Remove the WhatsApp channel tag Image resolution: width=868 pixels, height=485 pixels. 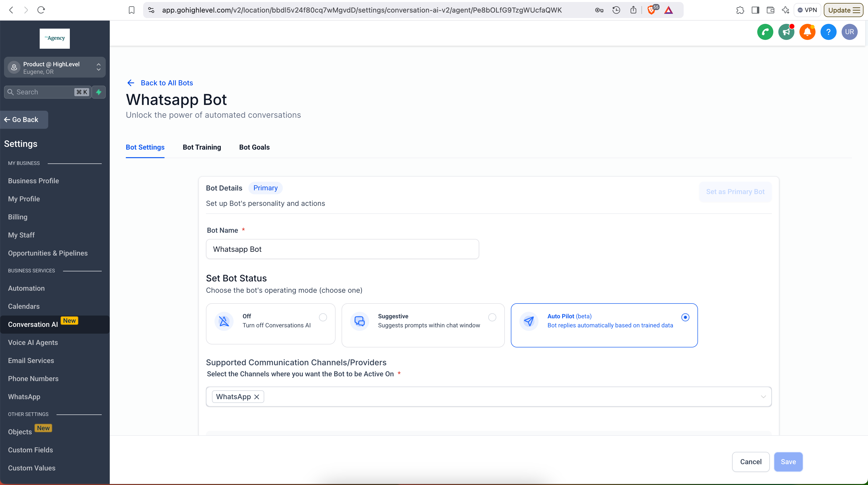[x=257, y=397]
